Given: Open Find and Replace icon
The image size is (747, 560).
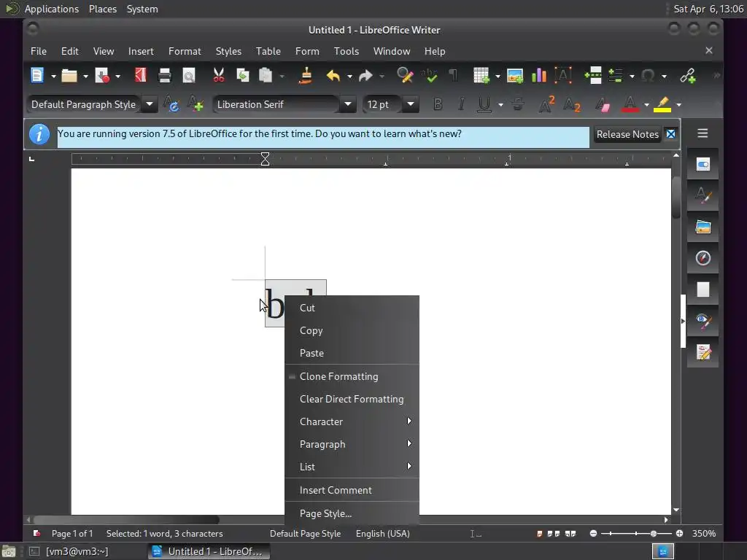Looking at the screenshot, I should pos(405,76).
